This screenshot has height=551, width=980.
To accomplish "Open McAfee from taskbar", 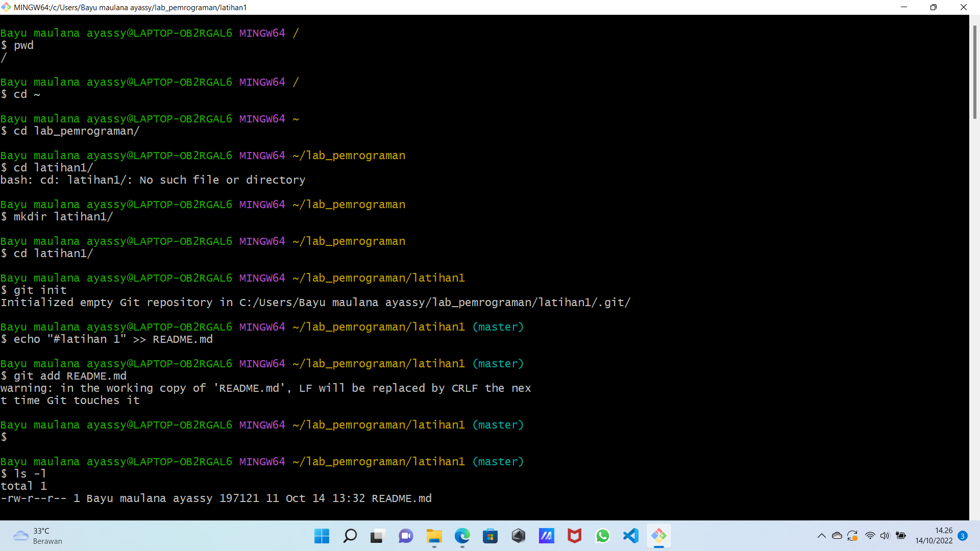I will pyautogui.click(x=575, y=536).
